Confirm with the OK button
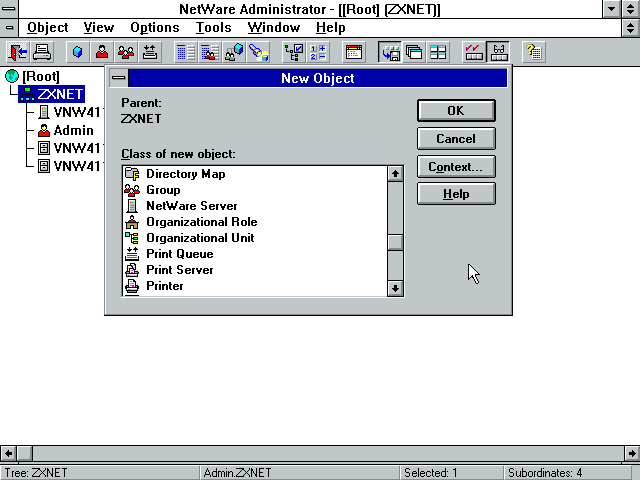The image size is (640, 480). click(456, 111)
